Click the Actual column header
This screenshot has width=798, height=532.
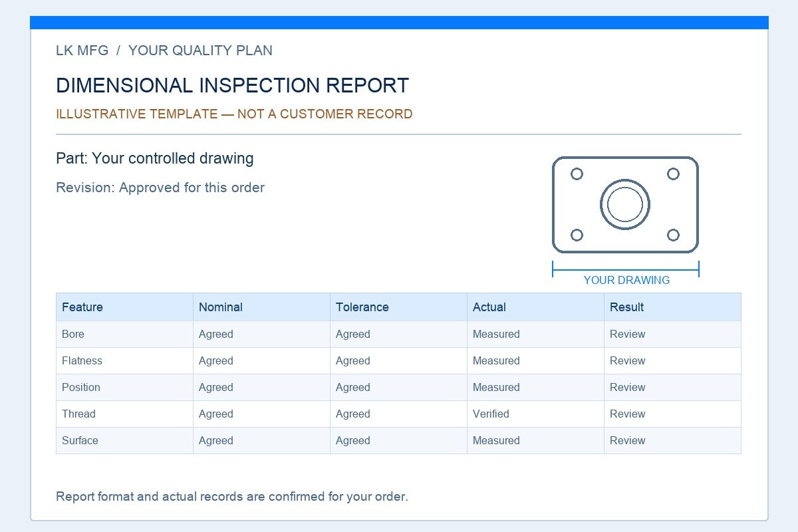[x=535, y=307]
